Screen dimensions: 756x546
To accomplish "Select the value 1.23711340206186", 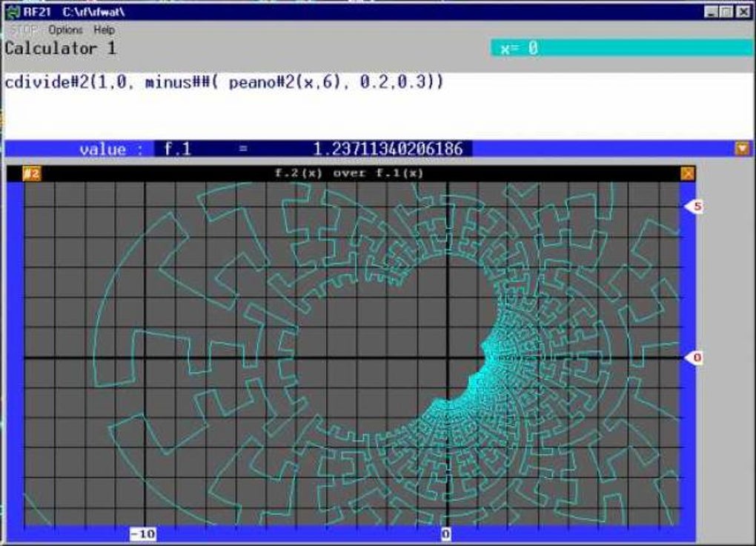I will click(x=388, y=148).
